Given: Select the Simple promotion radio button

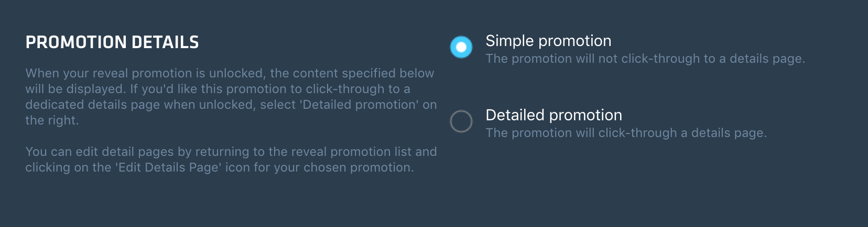Looking at the screenshot, I should click(461, 47).
